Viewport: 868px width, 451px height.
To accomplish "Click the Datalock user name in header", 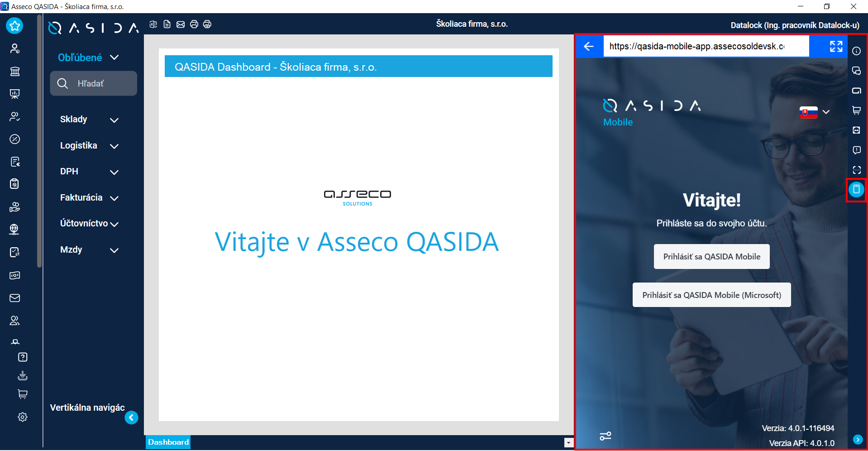I will coord(795,25).
